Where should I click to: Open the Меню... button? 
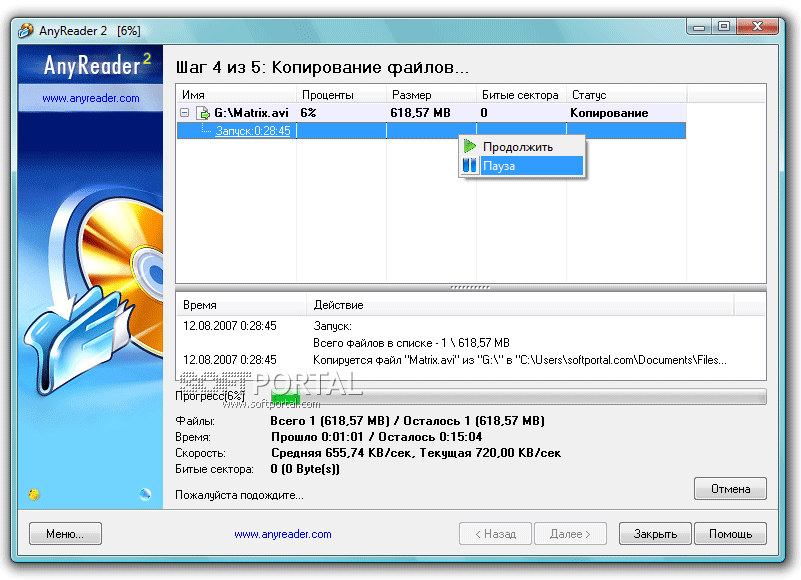click(x=65, y=534)
